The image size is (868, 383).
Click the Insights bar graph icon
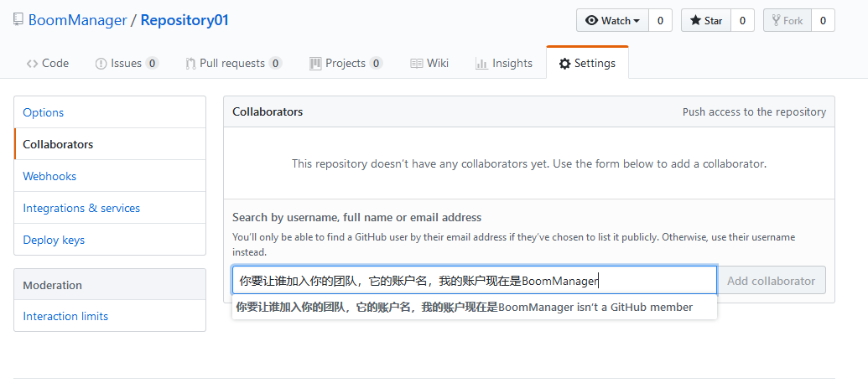pos(481,64)
